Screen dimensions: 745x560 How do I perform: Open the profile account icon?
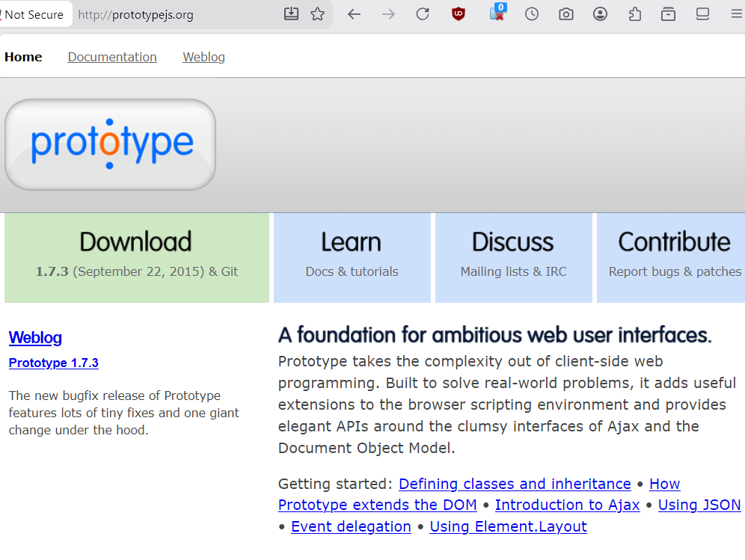click(600, 14)
